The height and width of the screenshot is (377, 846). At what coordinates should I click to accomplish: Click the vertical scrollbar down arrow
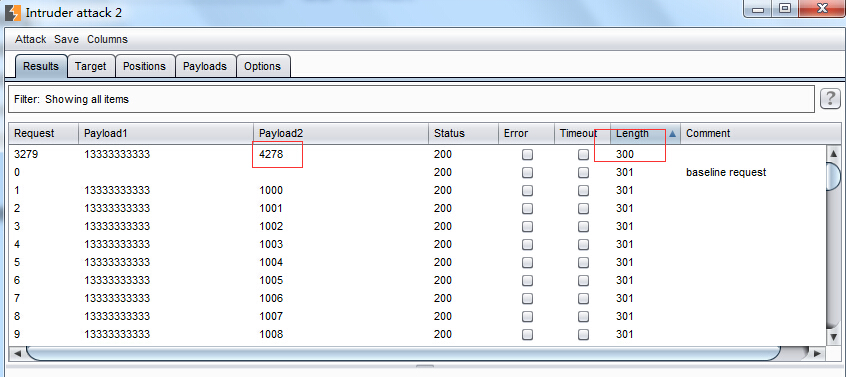[833, 337]
